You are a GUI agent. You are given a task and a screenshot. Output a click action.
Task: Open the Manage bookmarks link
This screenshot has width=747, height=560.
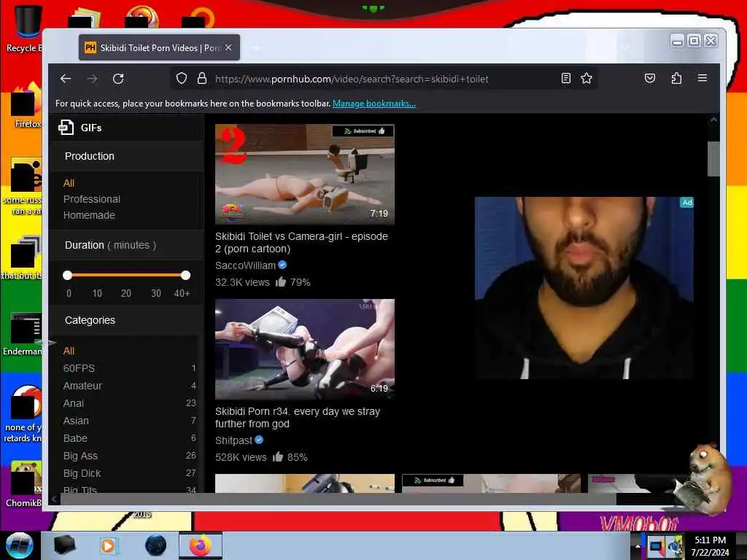pyautogui.click(x=374, y=104)
